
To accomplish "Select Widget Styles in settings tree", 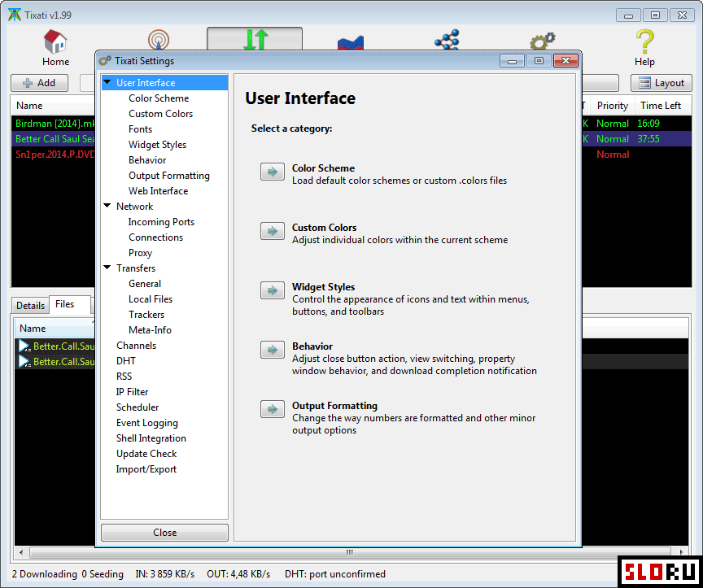I will 157,144.
